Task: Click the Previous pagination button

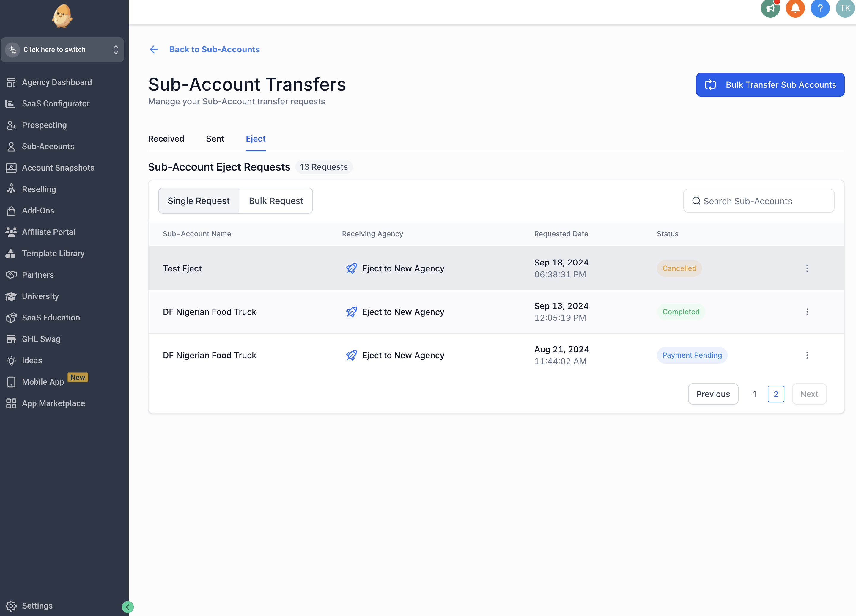Action: click(713, 394)
